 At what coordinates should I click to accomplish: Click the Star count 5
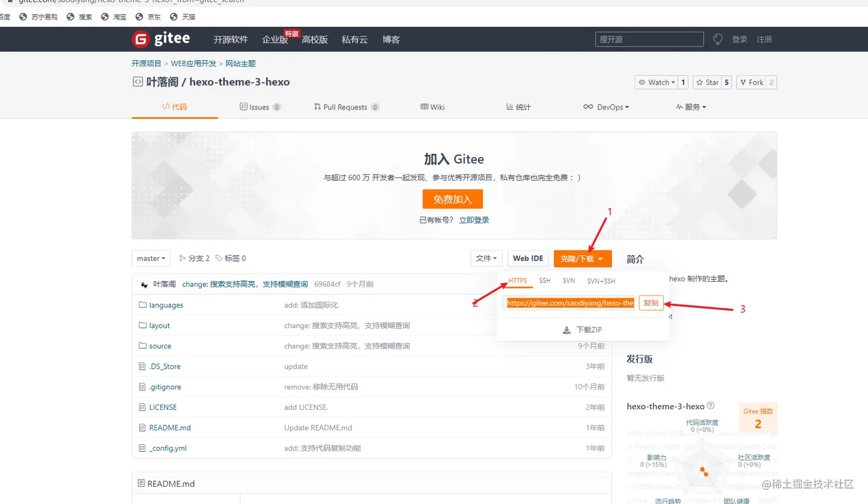click(727, 82)
